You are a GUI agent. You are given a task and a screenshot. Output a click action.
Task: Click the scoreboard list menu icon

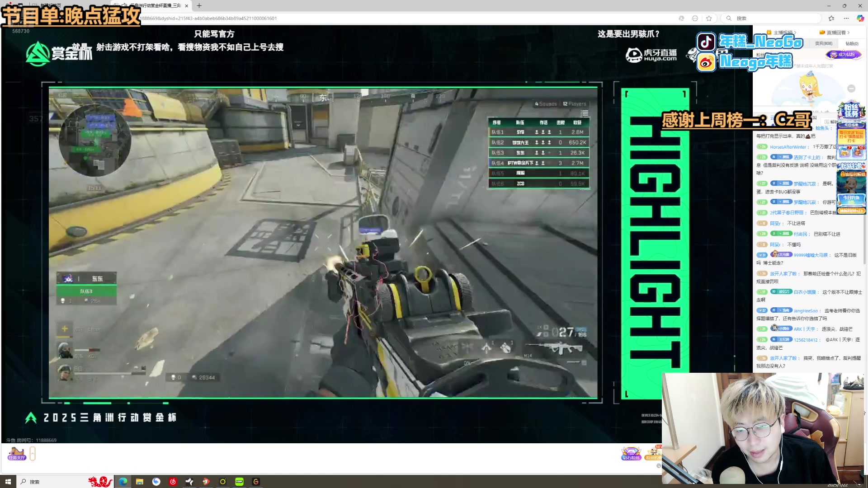585,113
